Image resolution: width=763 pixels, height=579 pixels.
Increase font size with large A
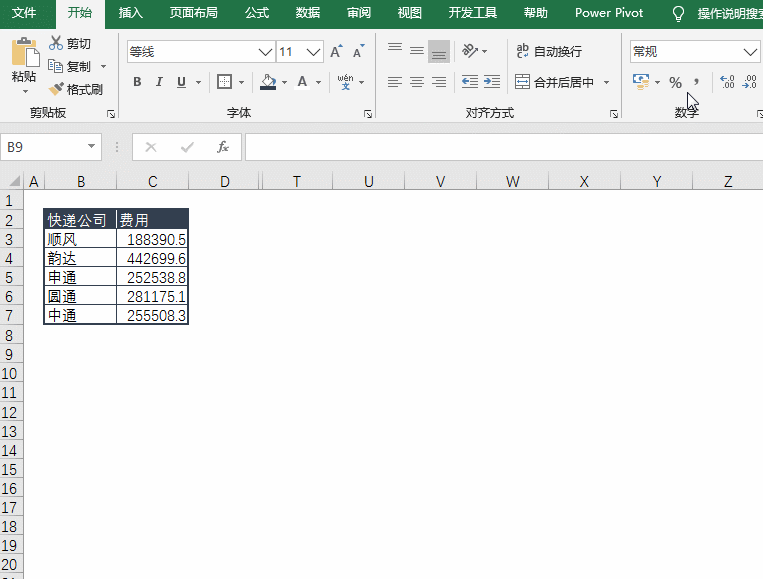(x=336, y=52)
